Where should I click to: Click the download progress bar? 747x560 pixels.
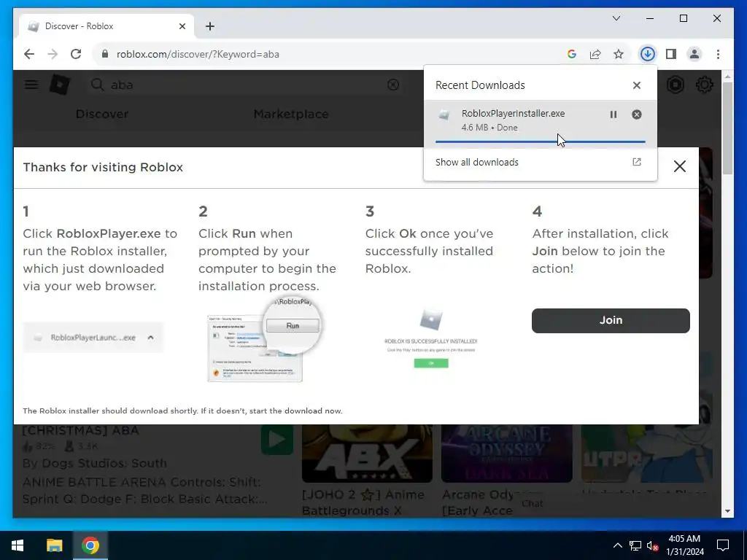coord(541,141)
